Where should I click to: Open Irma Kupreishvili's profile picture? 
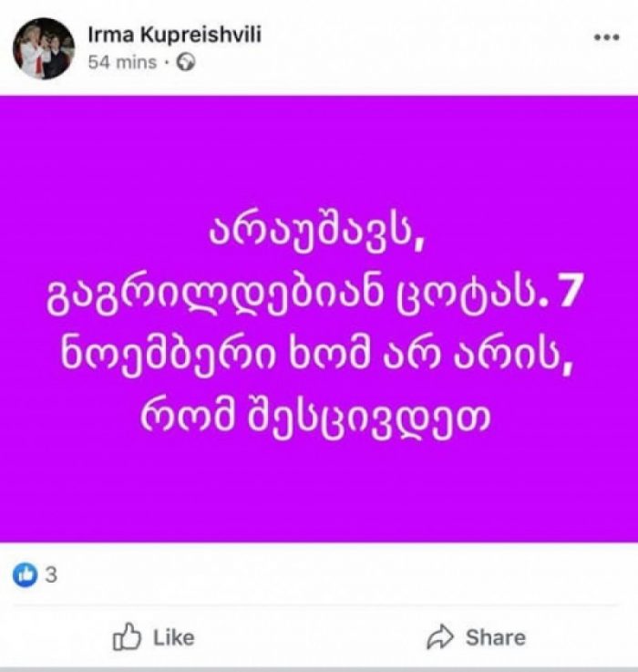pyautogui.click(x=43, y=48)
